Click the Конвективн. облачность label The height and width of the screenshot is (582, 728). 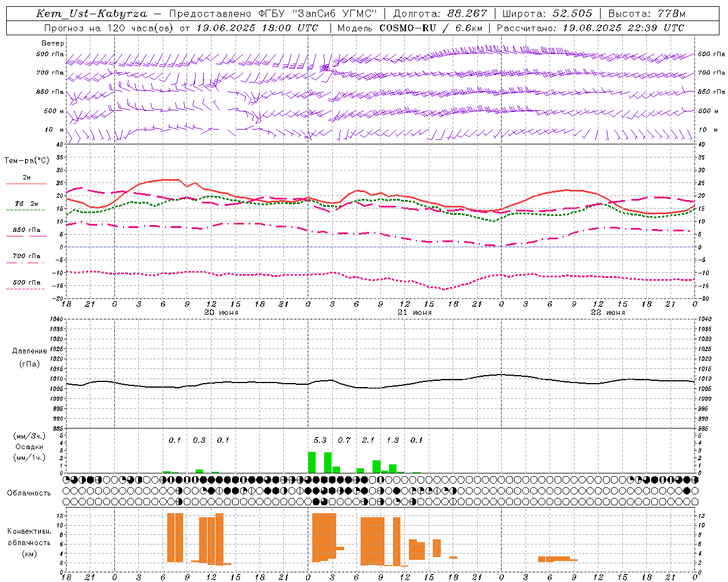pyautogui.click(x=30, y=537)
